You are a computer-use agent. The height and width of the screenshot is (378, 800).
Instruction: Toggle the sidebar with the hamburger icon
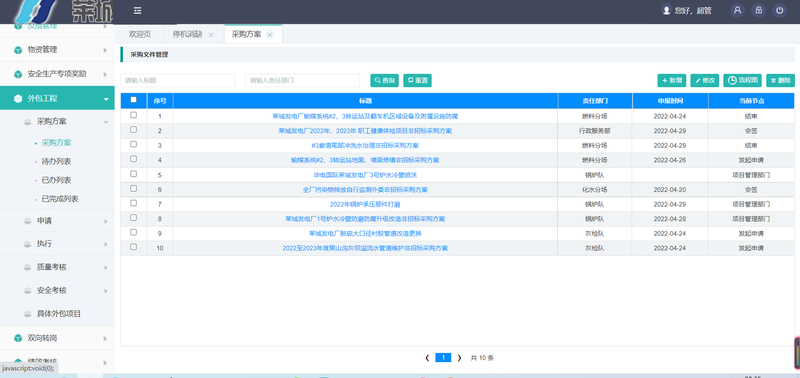tap(137, 11)
